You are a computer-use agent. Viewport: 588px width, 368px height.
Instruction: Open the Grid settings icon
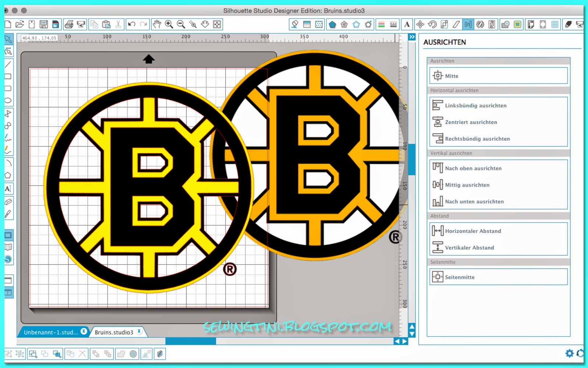point(555,25)
